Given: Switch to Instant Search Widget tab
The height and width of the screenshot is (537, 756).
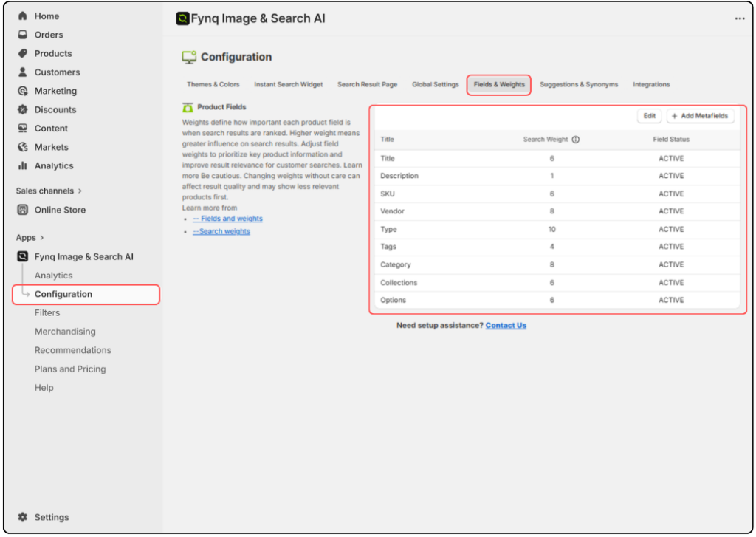Looking at the screenshot, I should [x=289, y=84].
